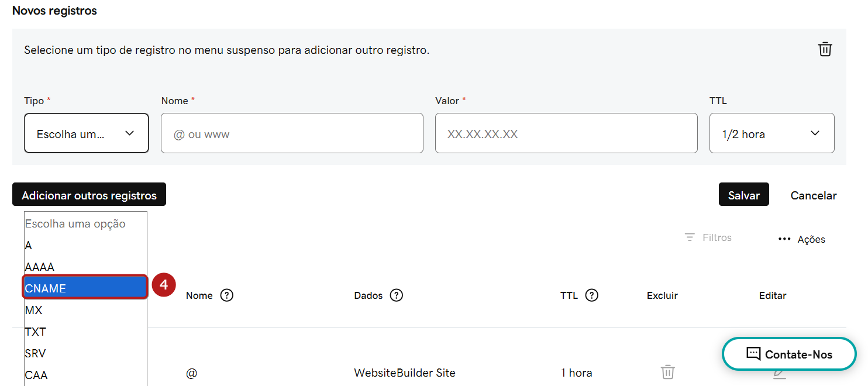Screen dimensions: 868x386
Task: Focus the Nome input field
Action: click(x=292, y=133)
